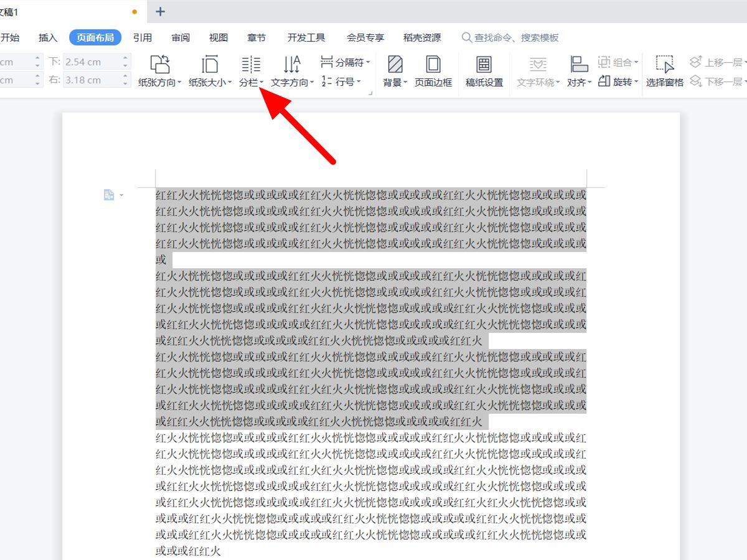The width and height of the screenshot is (747, 560).
Task: Click the columns (分栏) icon
Action: [251, 64]
